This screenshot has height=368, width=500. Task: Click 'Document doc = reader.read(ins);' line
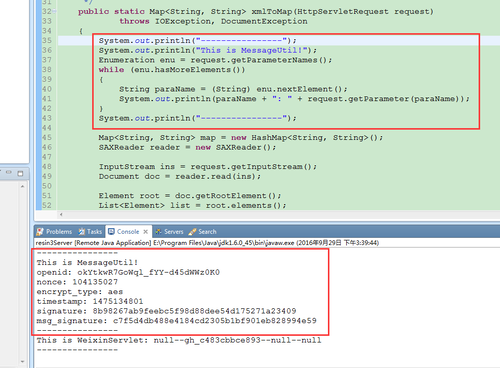click(179, 176)
